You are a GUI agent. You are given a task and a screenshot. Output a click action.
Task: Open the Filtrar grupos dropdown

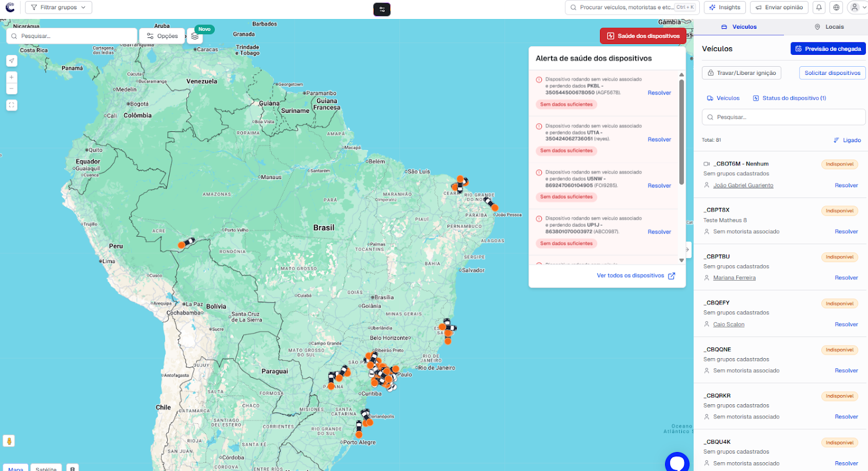(x=59, y=8)
